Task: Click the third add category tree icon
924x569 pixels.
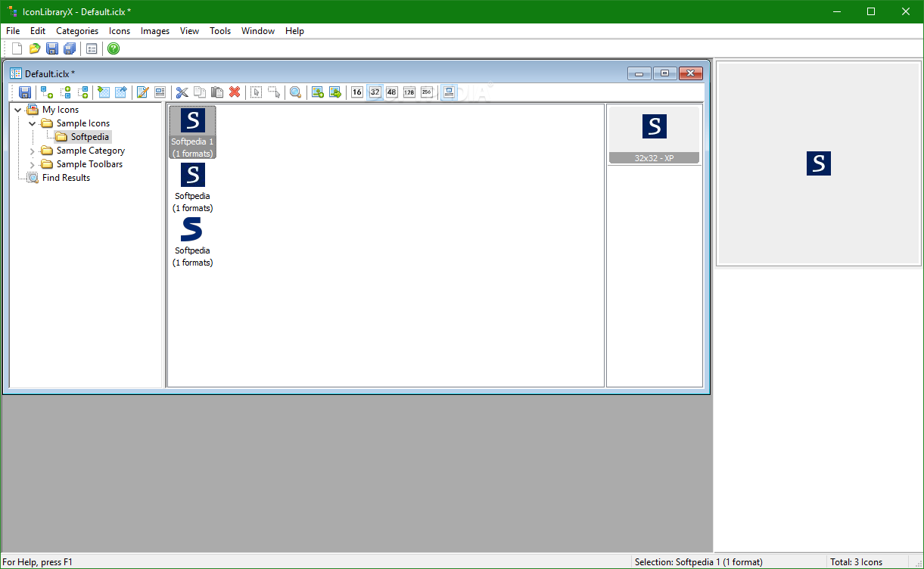Action: (83, 92)
